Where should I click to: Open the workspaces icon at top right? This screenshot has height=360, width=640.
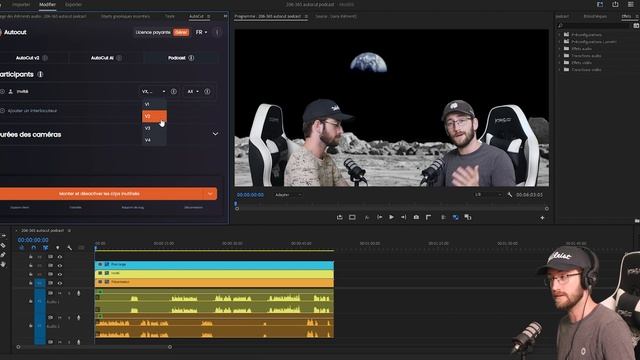point(600,4)
